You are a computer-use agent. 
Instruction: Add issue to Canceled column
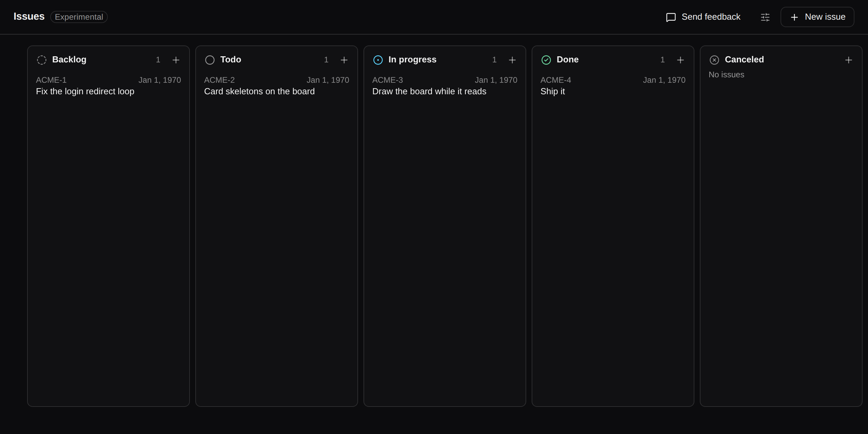[x=848, y=60]
